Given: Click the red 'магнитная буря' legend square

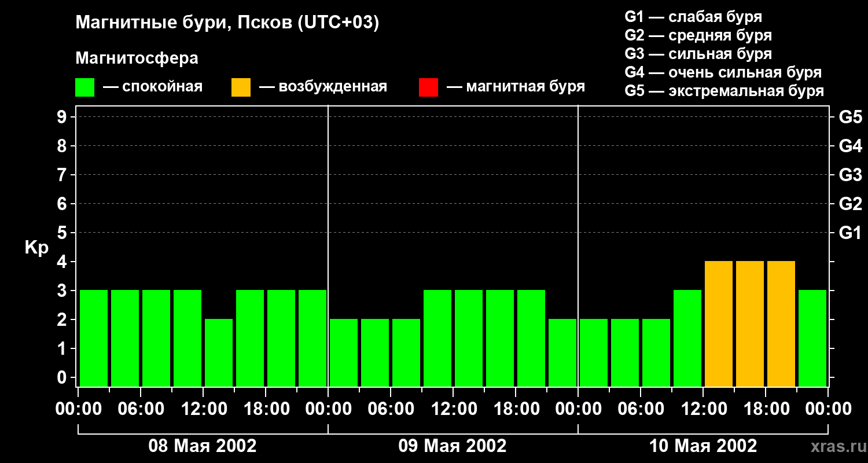Looking at the screenshot, I should (x=428, y=87).
